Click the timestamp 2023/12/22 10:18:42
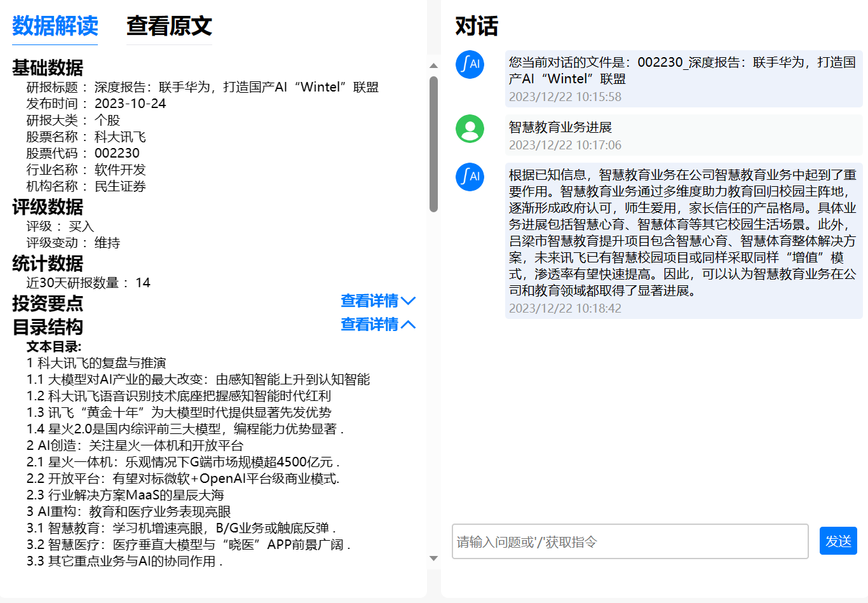 click(565, 308)
